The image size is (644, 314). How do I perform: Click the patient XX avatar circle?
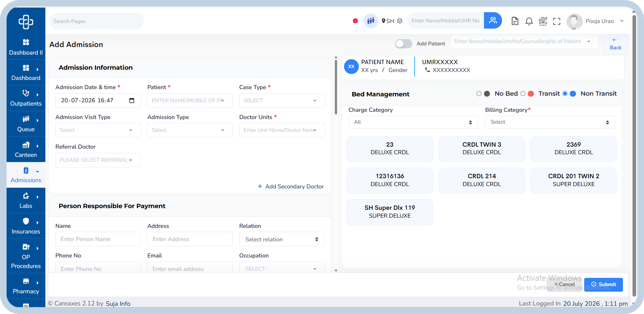pyautogui.click(x=351, y=66)
